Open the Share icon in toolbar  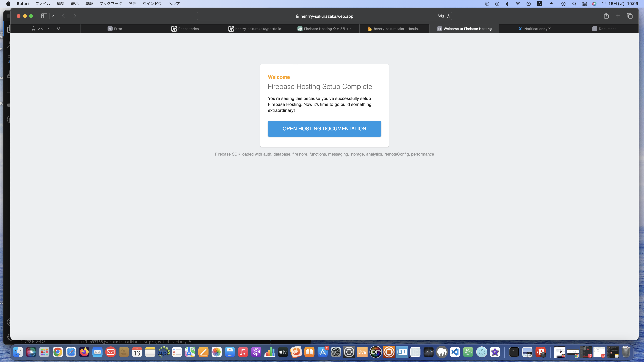[x=606, y=16]
